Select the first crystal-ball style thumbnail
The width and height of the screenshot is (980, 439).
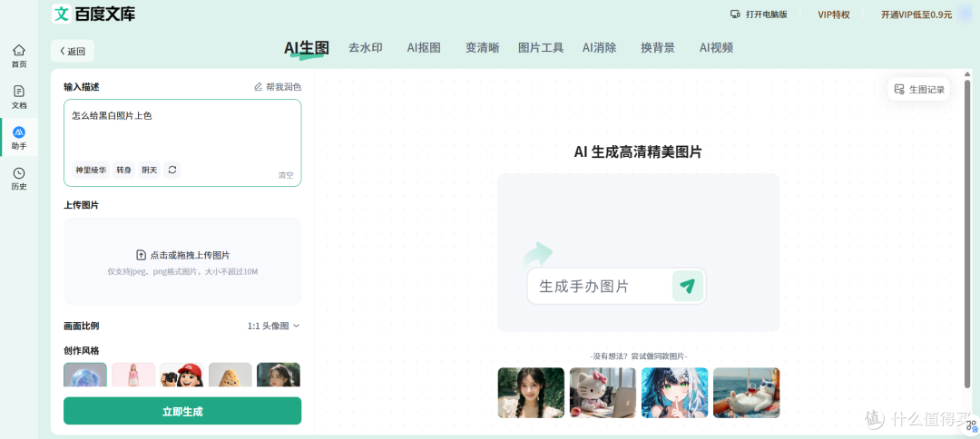point(85,375)
